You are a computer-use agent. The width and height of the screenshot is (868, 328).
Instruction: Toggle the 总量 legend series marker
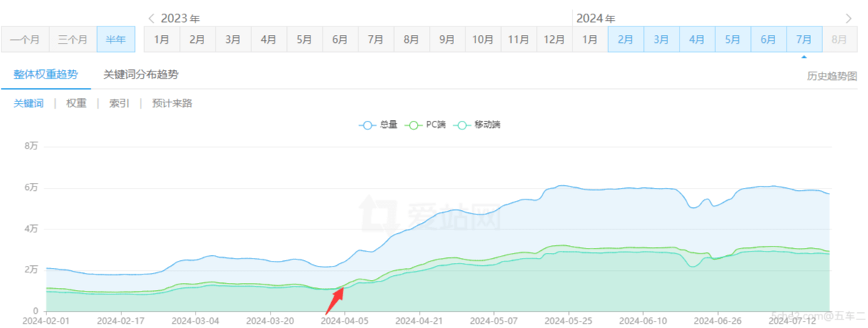pyautogui.click(x=368, y=125)
